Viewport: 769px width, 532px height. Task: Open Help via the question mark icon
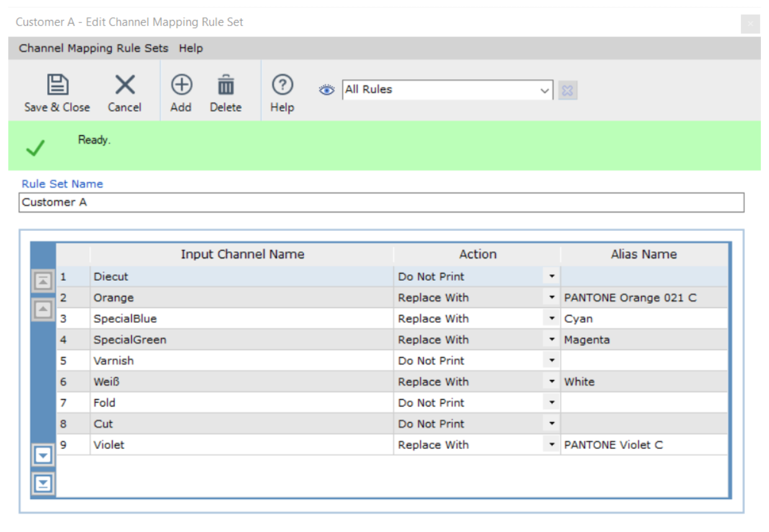(283, 84)
